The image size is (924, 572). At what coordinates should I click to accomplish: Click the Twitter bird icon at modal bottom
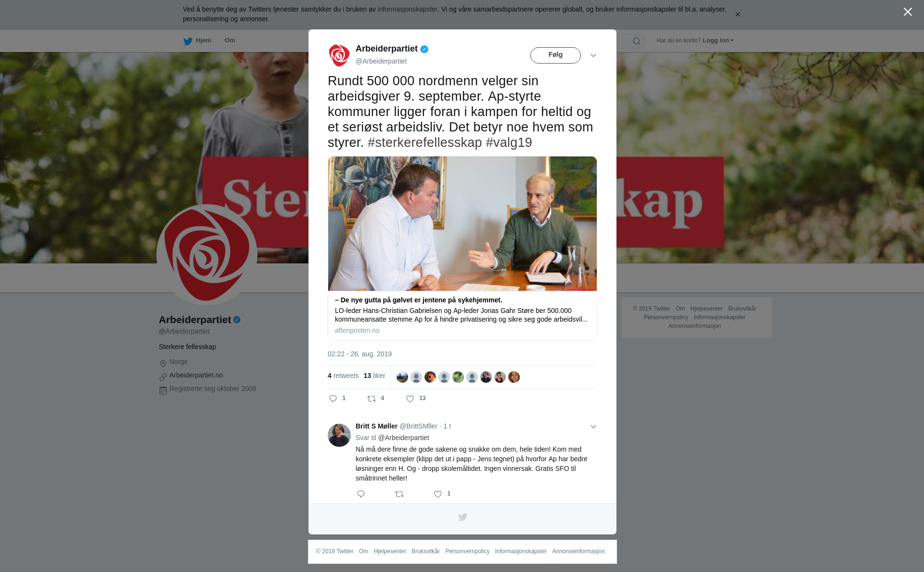462,517
